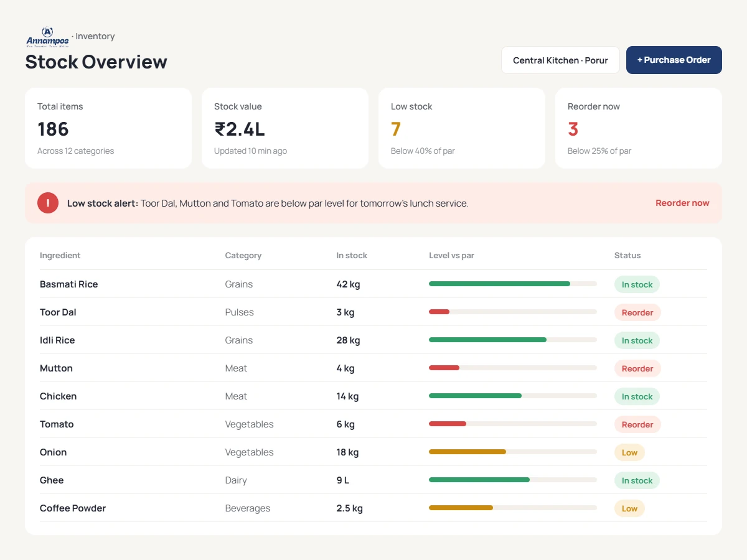
Task: Click Vegetables category in Onion row
Action: [x=249, y=452]
